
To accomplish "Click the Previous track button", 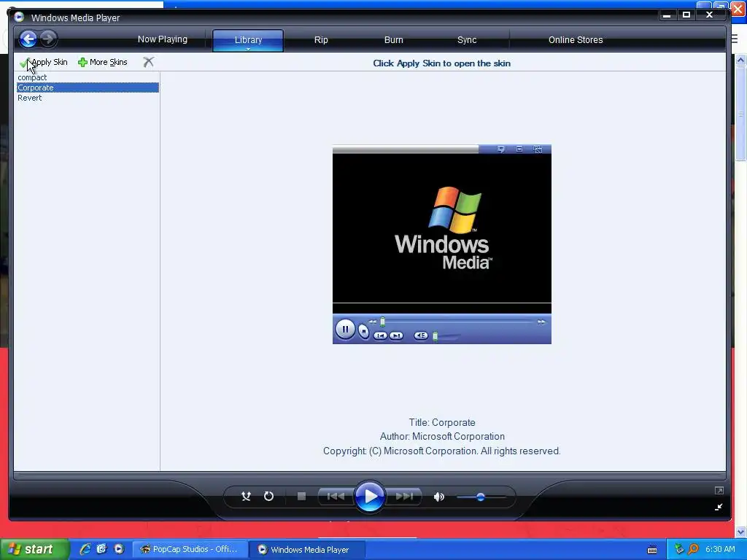I will click(336, 496).
